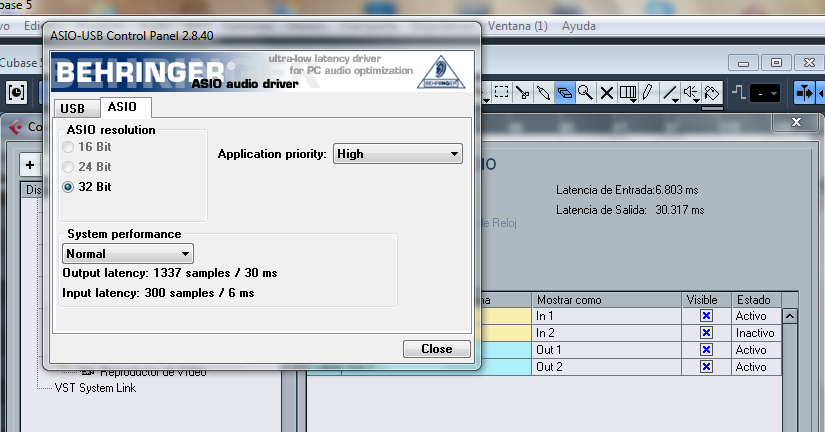Click the Constrain Delay Compensation clock icon
The width and height of the screenshot is (825, 432).
click(16, 93)
